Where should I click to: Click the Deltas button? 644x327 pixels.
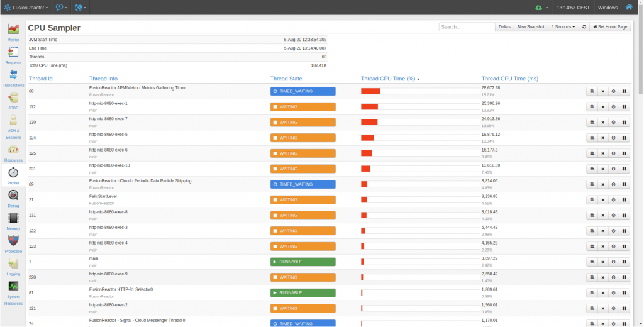pyautogui.click(x=504, y=26)
